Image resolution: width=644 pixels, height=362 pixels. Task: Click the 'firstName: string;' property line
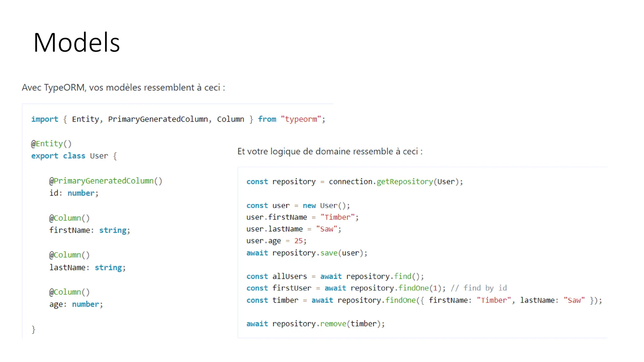tap(89, 230)
